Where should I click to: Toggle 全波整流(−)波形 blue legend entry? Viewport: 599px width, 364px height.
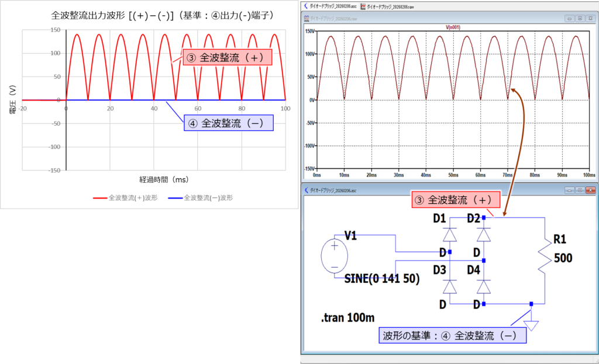point(200,198)
